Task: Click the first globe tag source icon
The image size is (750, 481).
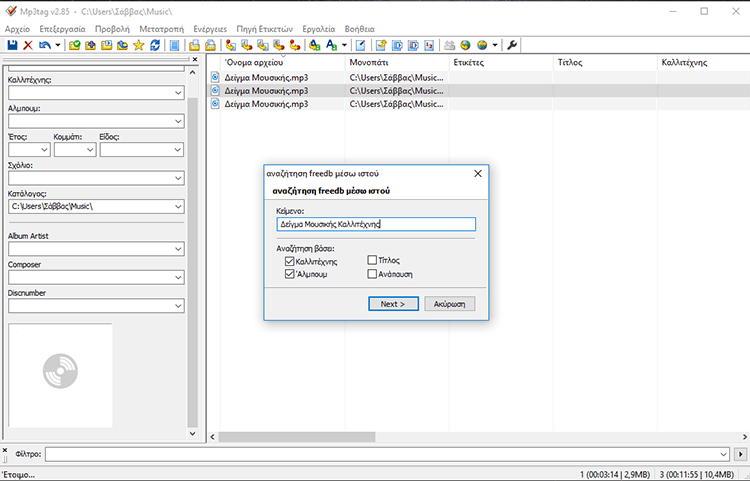Action: pos(465,45)
